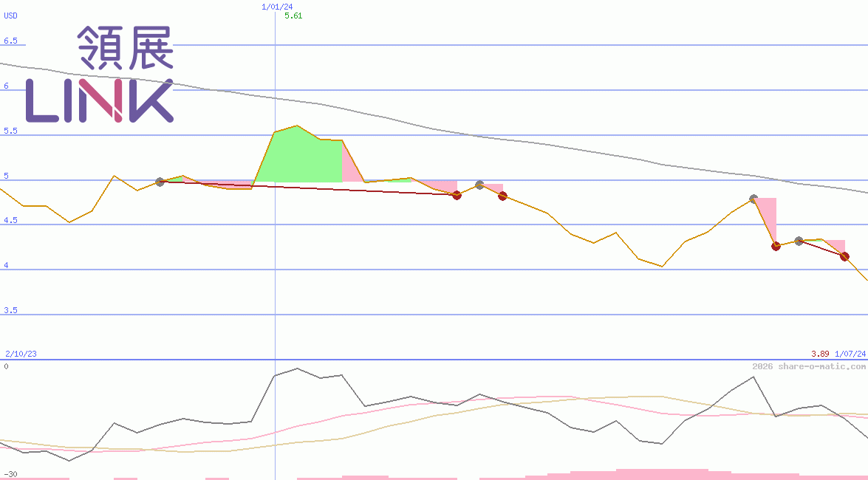This screenshot has width=868, height=480.
Task: Select the 4.5 price axis label
Action: coord(10,220)
